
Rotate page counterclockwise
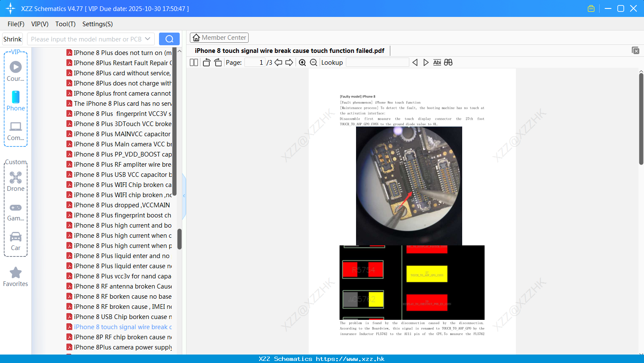[206, 63]
